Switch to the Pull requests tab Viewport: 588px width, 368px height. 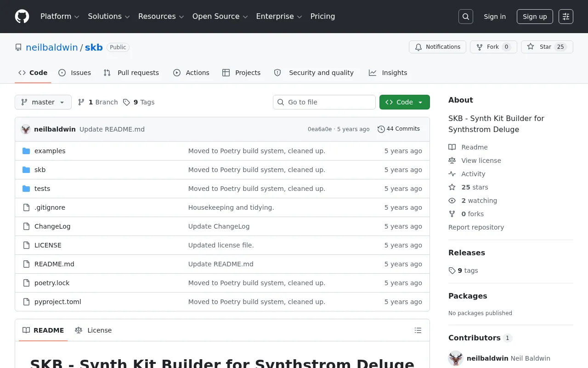(x=131, y=73)
